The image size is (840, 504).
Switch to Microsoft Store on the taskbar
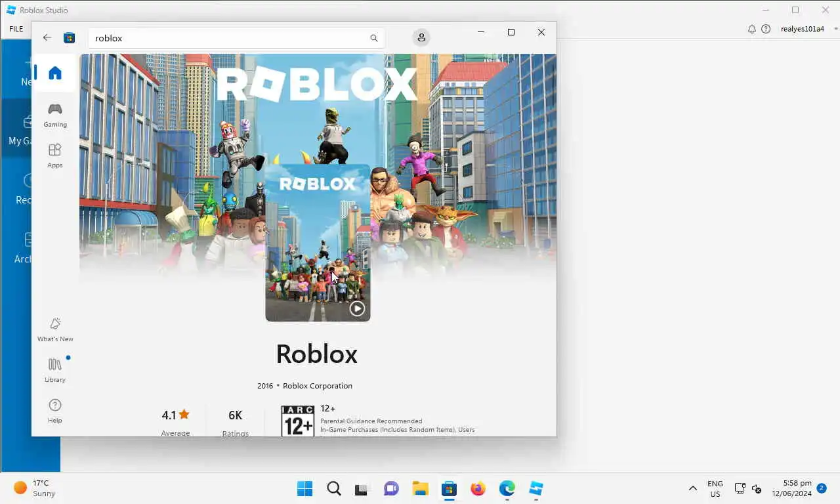(449, 489)
